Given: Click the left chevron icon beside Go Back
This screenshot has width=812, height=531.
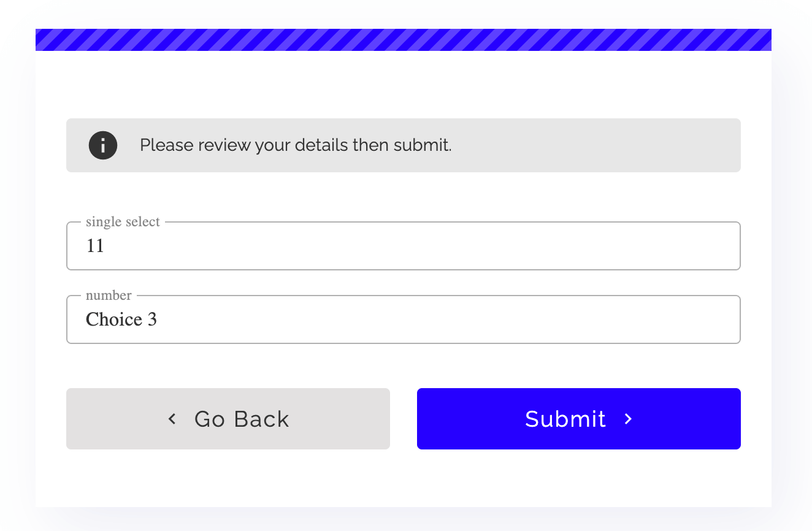Looking at the screenshot, I should coord(172,419).
